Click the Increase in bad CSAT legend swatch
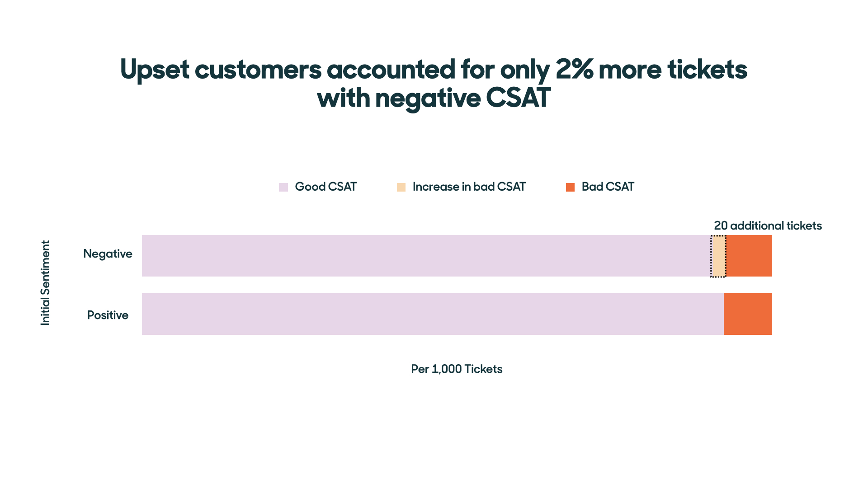This screenshot has height=488, width=868. 401,187
